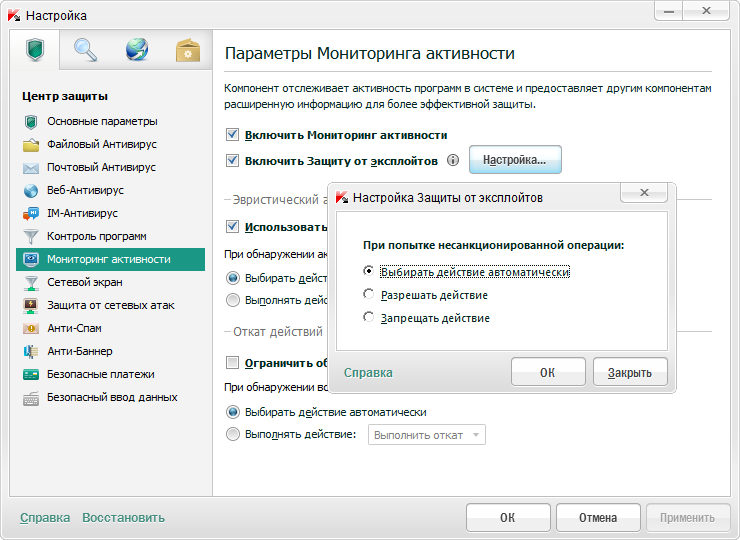The height and width of the screenshot is (540, 740).
Task: Click the Защита от сетевых атак icon
Action: click(31, 305)
